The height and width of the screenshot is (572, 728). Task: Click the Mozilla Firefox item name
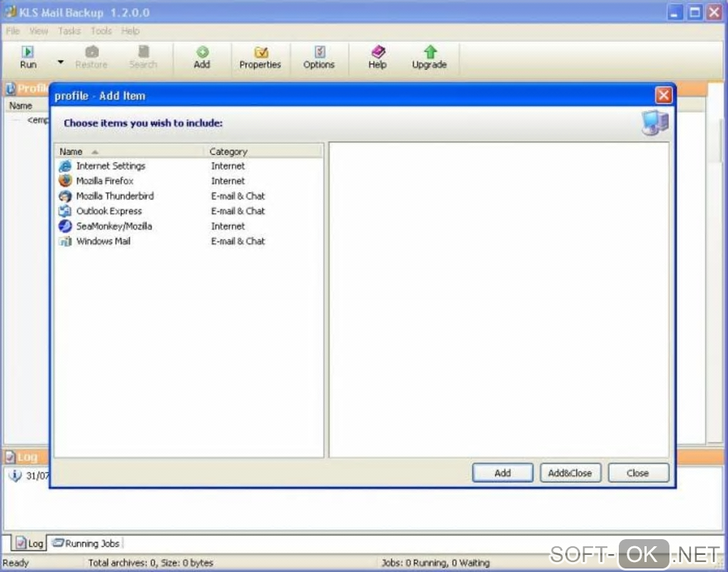point(105,181)
